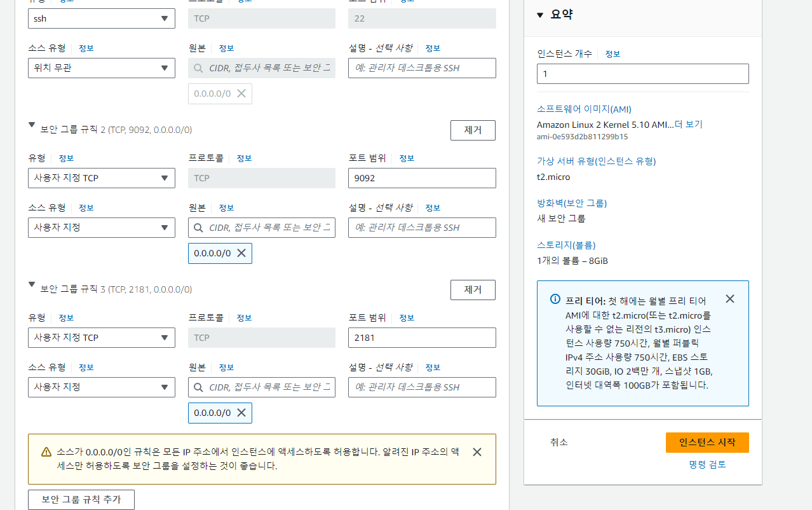Click 더 보기 link for AMI name

689,125
